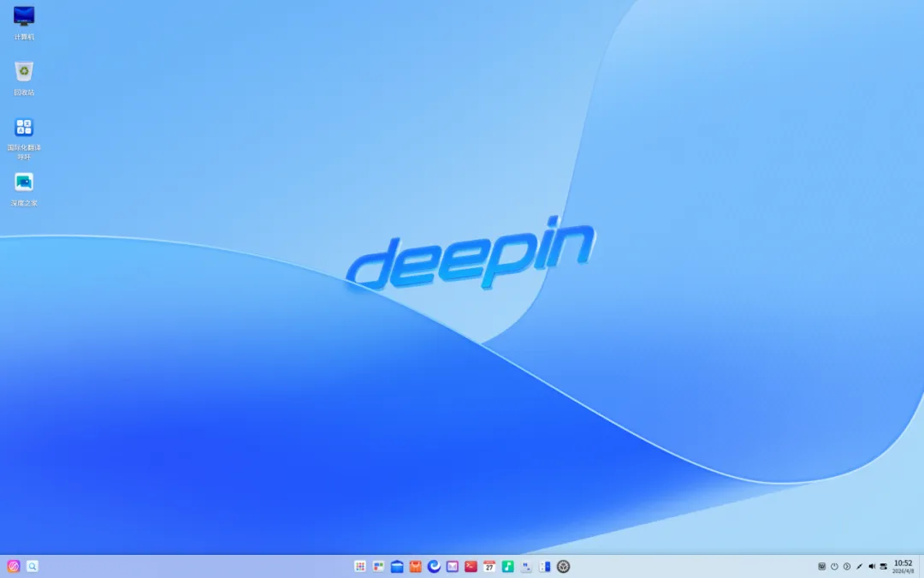The image size is (924, 578).
Task: Open the blue panel dock icon beside settings
Action: coord(544,566)
